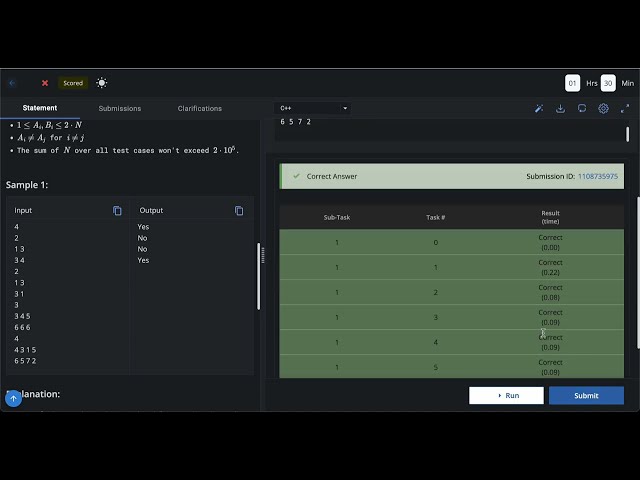Open editor settings gear
Image resolution: width=640 pixels, height=480 pixels.
tap(604, 108)
